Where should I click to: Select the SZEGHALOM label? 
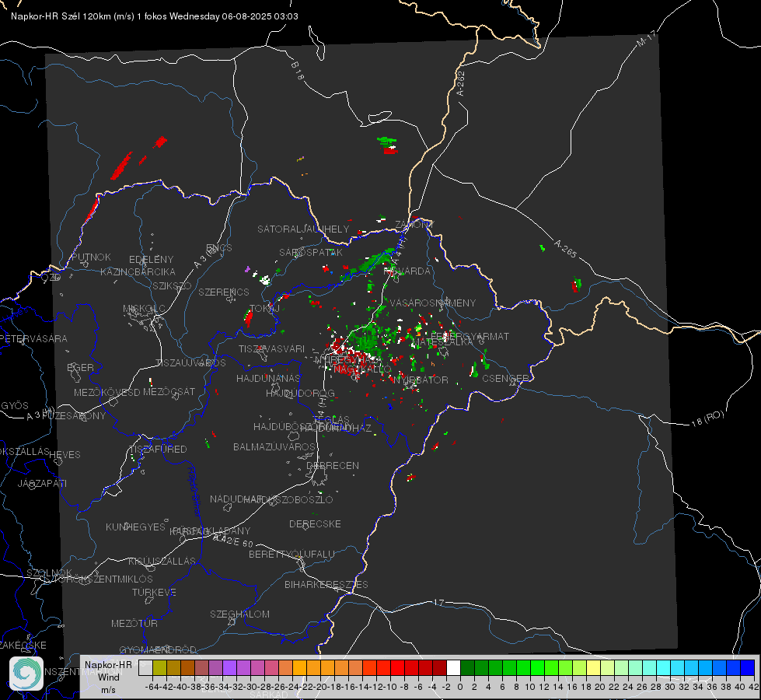tap(239, 614)
